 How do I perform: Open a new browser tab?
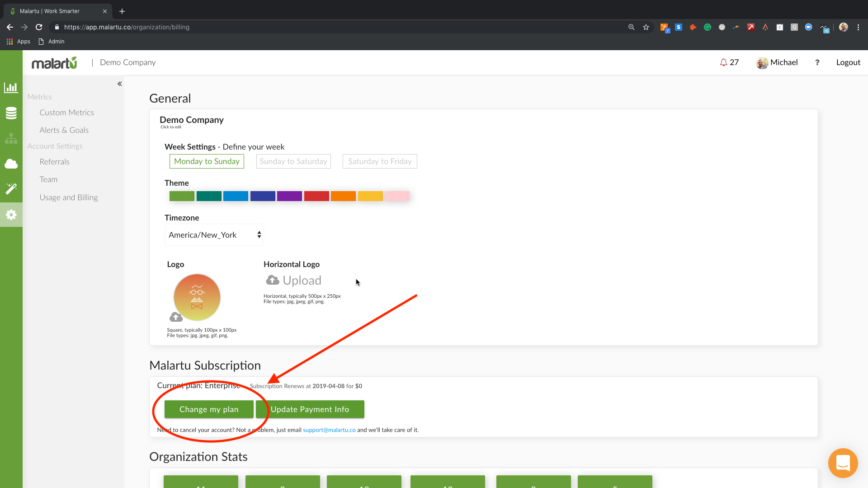122,11
